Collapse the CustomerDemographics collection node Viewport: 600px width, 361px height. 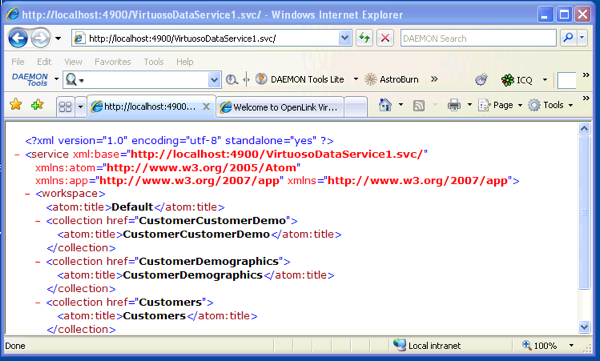click(38, 262)
